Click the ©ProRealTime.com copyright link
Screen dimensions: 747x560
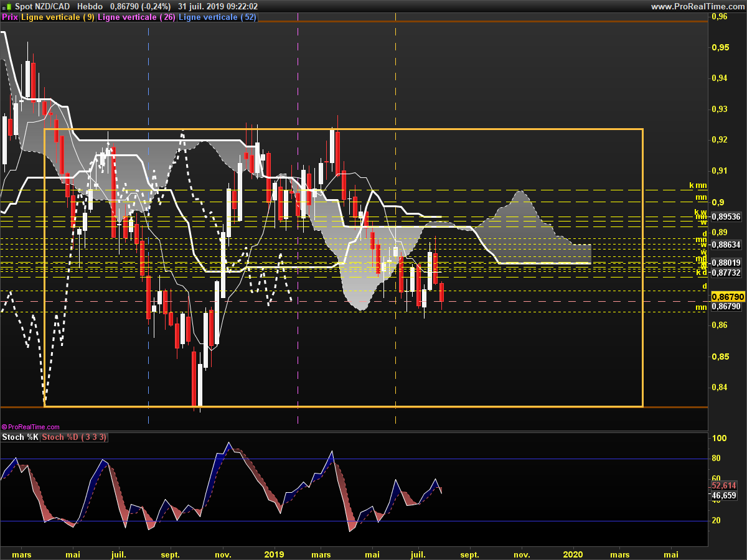coord(31,427)
